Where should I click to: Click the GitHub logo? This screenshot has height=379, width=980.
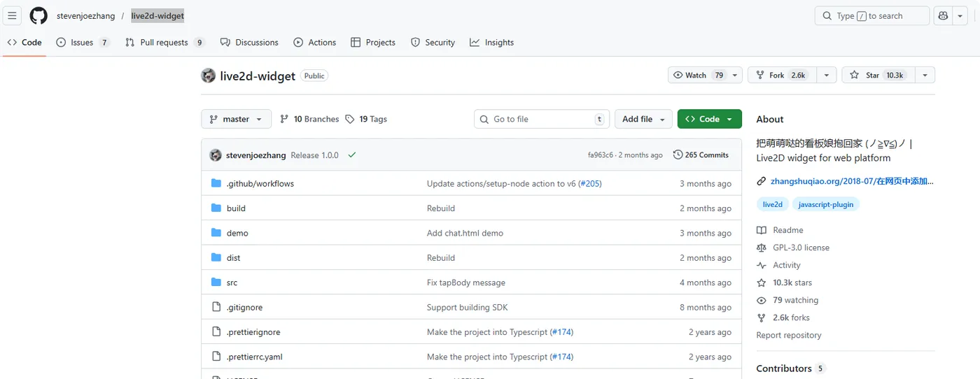38,16
